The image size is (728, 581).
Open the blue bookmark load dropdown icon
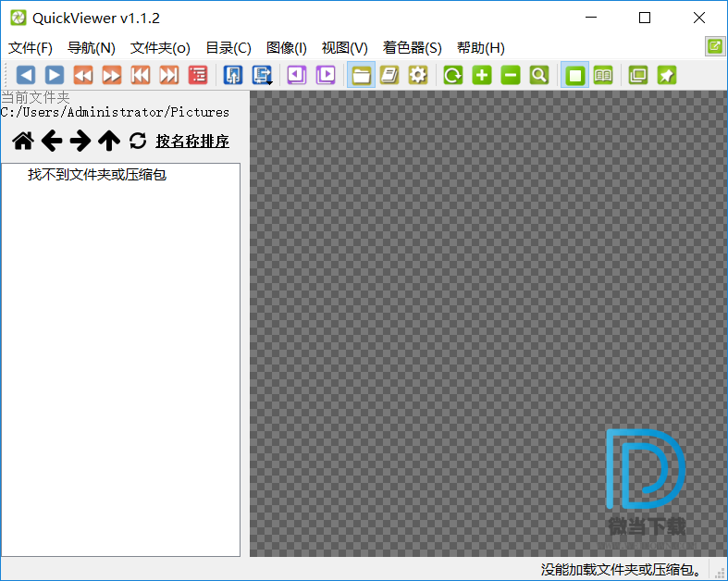(x=263, y=75)
